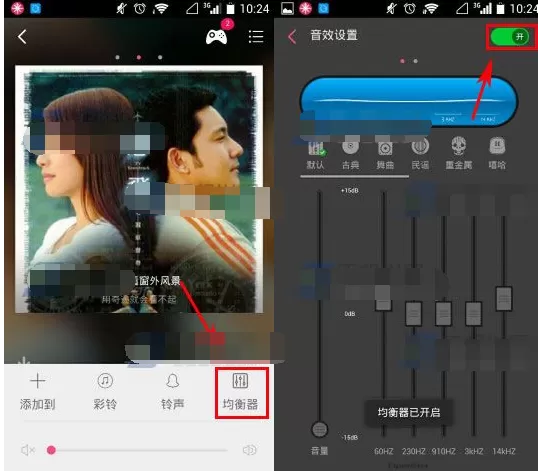Tap the lyric line 用奇迹就会看不起
This screenshot has height=471, width=538.
pos(139,299)
